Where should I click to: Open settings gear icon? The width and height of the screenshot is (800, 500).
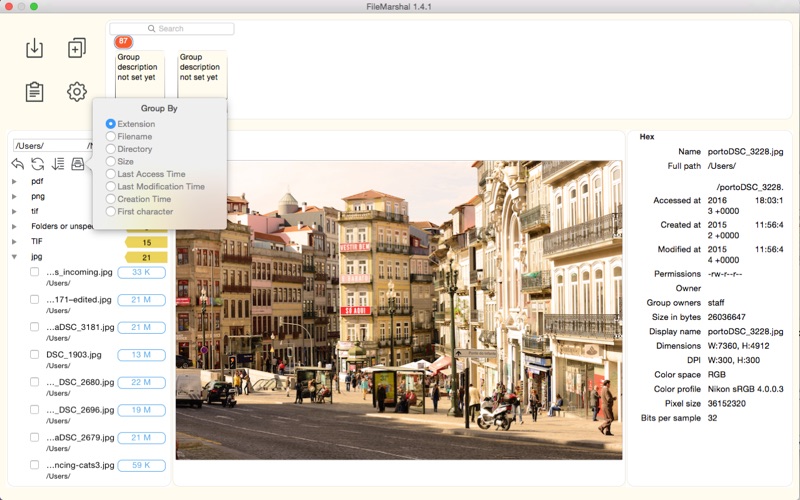click(x=77, y=92)
